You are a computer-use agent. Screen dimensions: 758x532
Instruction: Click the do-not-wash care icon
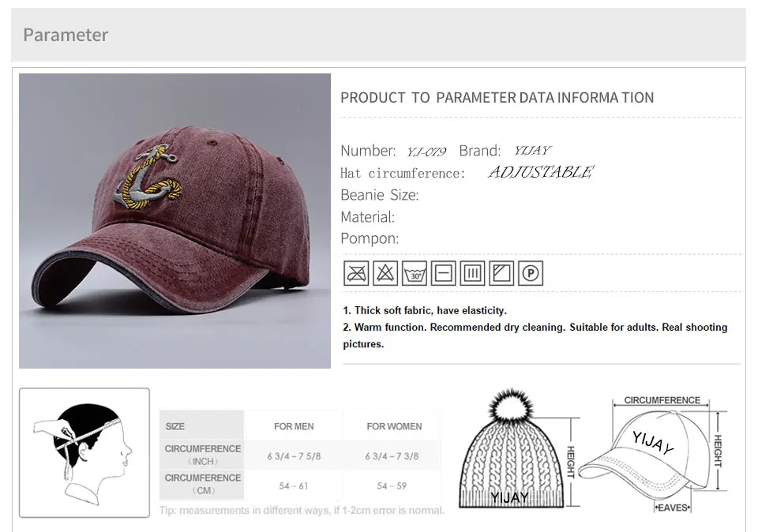[356, 273]
